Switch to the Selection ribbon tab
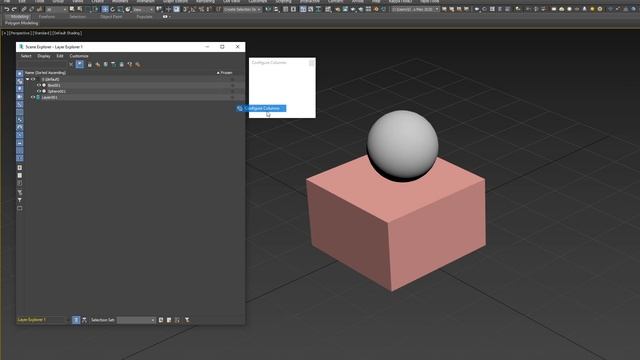The width and height of the screenshot is (640, 360). click(78, 17)
